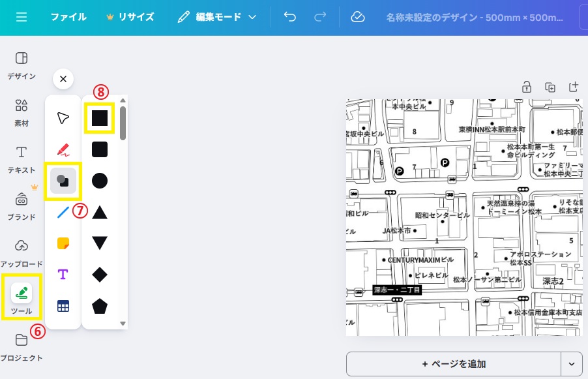The image size is (588, 379).
Task: Select the yellow sticky note tool
Action: pos(63,243)
